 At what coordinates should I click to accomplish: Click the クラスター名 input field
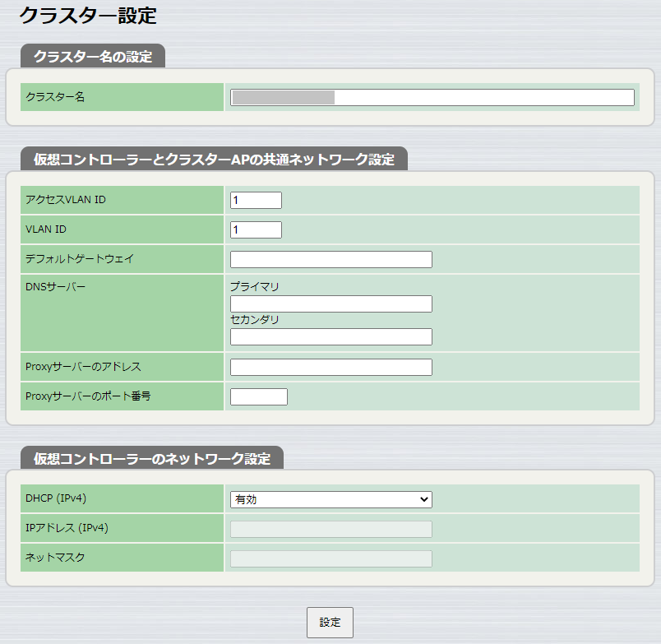pos(432,96)
